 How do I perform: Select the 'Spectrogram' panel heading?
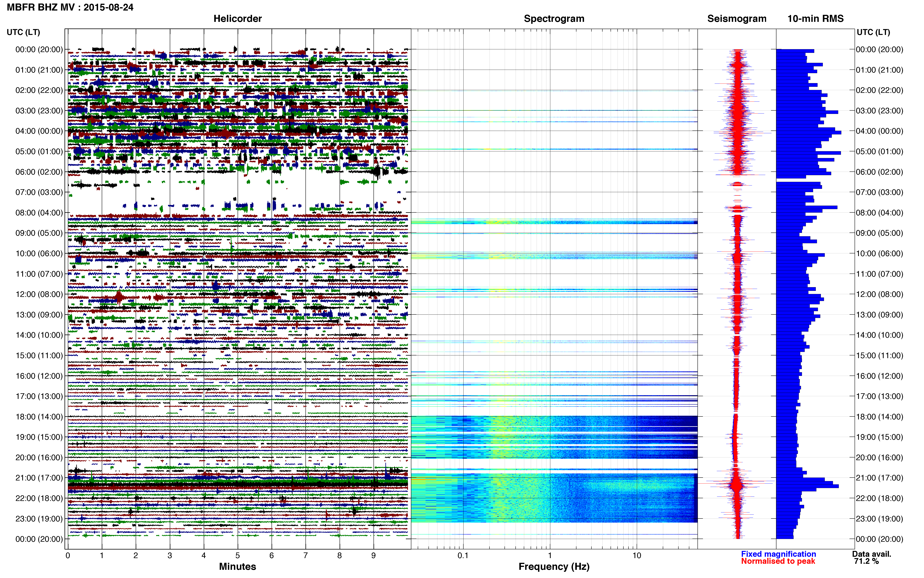coord(554,19)
